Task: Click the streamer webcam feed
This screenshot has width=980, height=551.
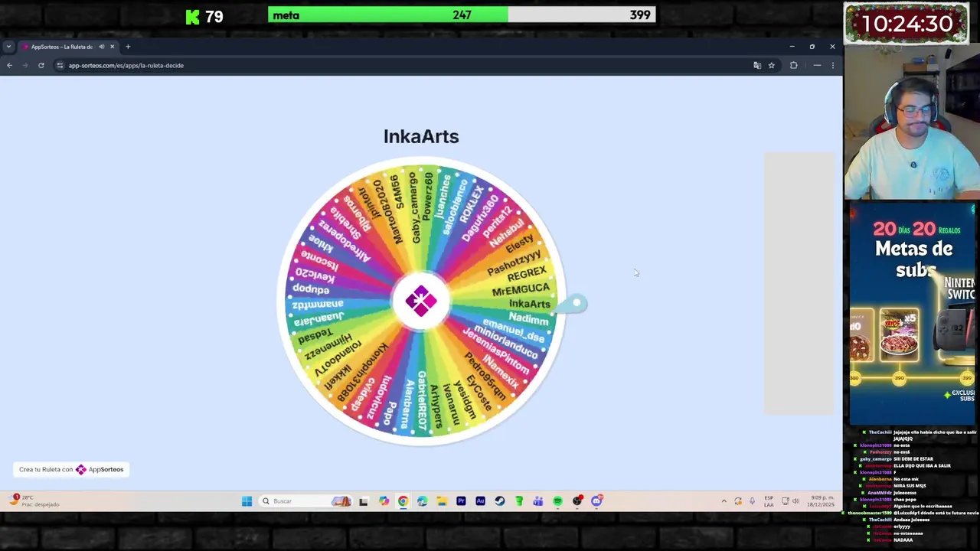Action: click(911, 122)
